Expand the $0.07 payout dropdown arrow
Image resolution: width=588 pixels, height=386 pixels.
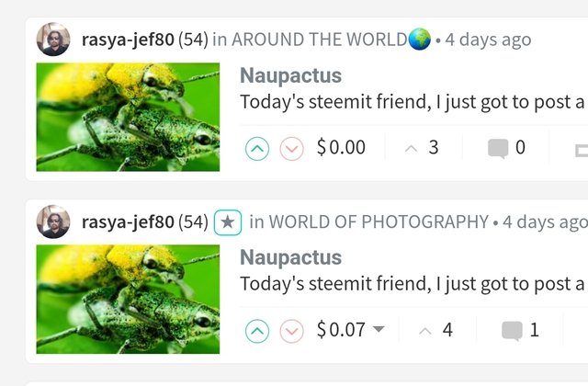click(x=379, y=329)
